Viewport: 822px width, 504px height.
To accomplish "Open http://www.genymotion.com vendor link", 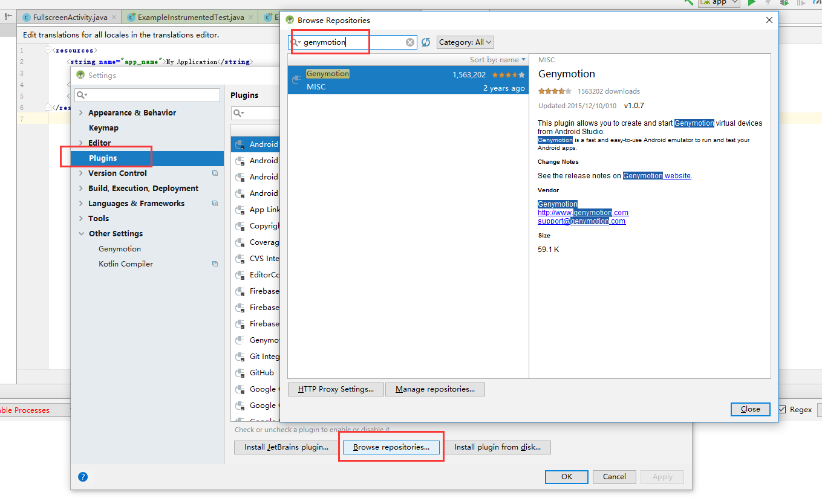I will pyautogui.click(x=583, y=213).
